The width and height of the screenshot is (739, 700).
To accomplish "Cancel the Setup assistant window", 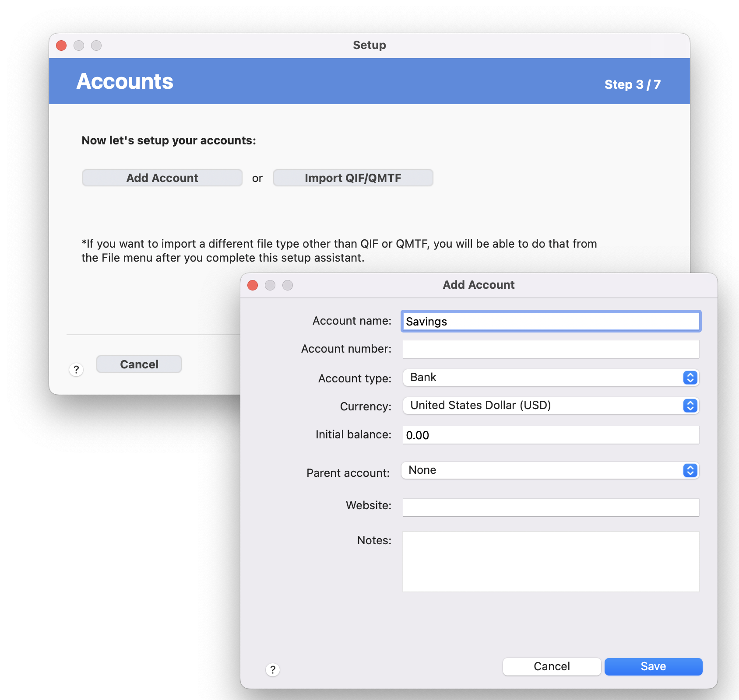I will [x=139, y=364].
